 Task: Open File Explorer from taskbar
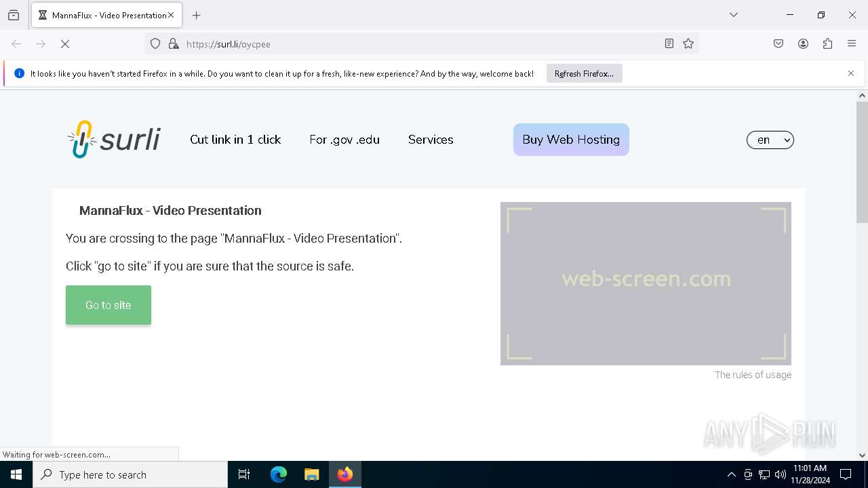point(311,474)
